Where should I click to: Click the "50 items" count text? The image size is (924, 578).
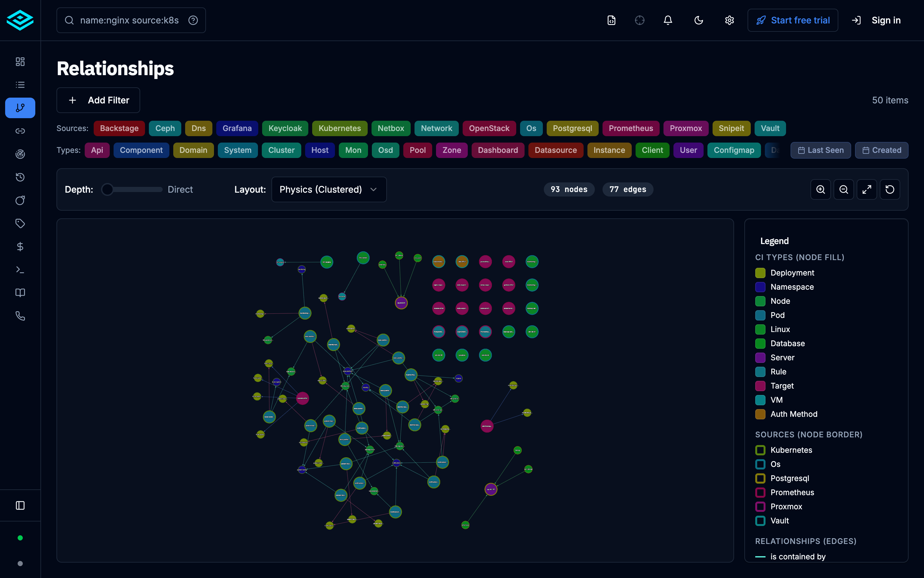890,100
